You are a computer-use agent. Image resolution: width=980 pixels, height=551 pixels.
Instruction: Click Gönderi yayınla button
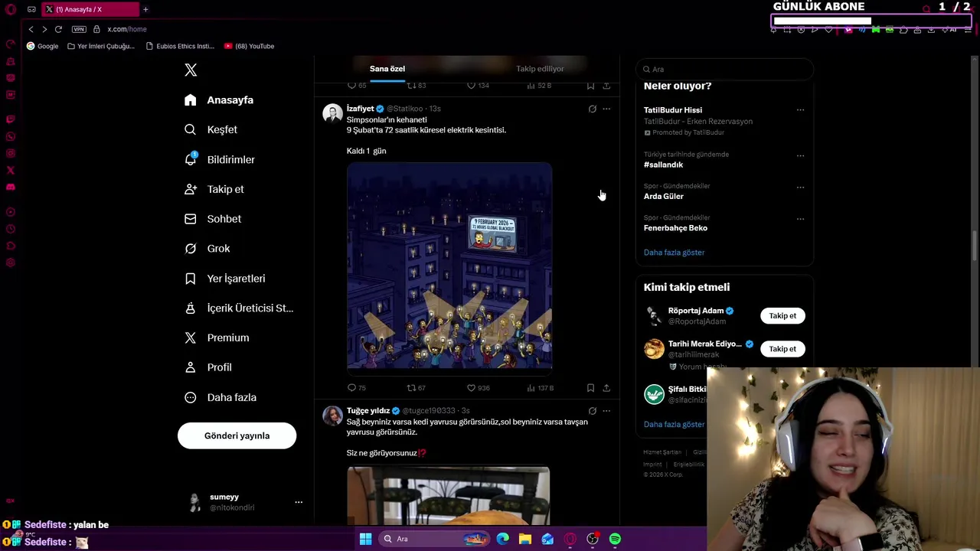pyautogui.click(x=237, y=435)
